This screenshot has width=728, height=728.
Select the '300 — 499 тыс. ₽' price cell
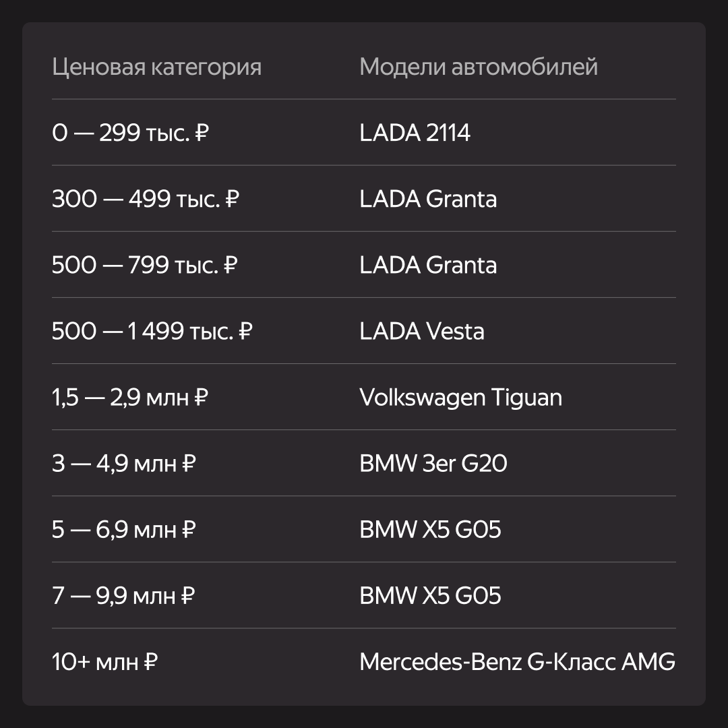pos(146,199)
